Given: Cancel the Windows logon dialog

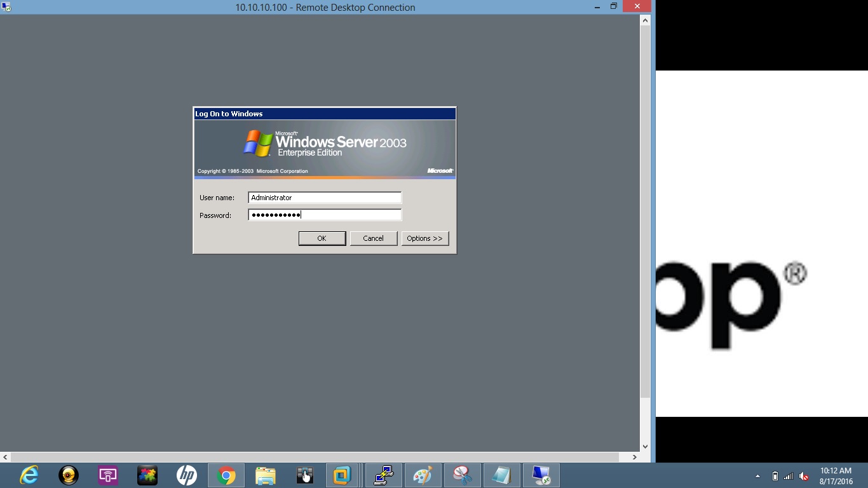Looking at the screenshot, I should tap(374, 238).
